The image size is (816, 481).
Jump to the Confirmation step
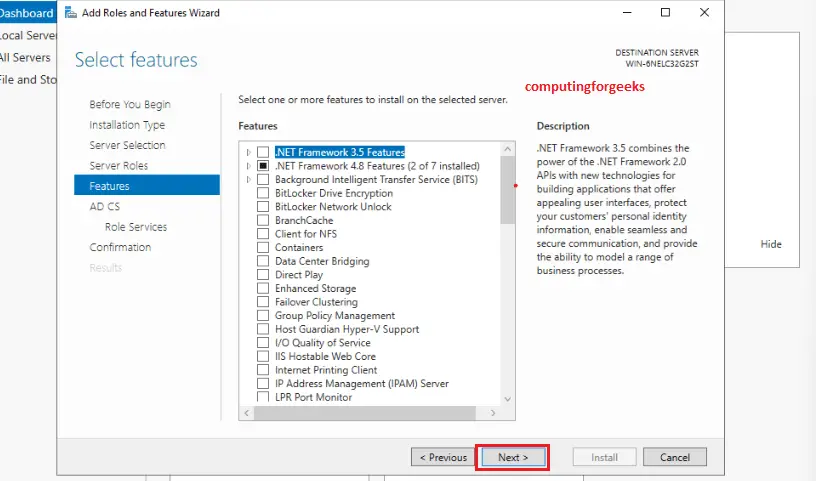pyautogui.click(x=120, y=247)
